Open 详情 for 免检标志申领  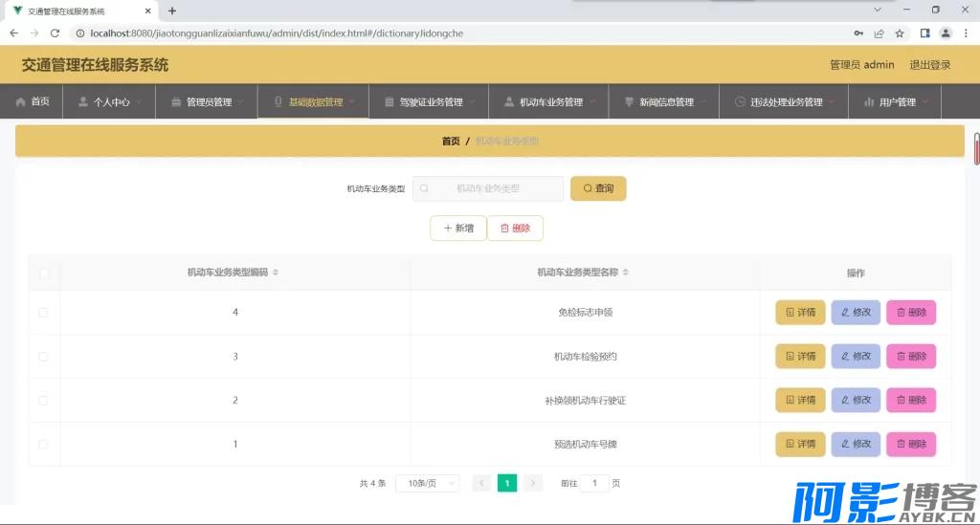pyautogui.click(x=801, y=312)
